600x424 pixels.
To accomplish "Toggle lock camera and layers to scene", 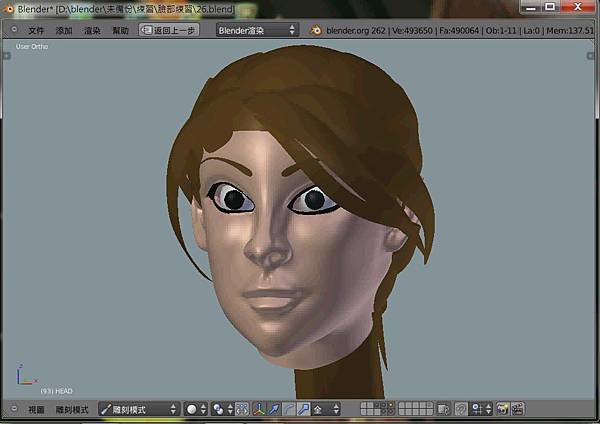I will click(x=444, y=409).
